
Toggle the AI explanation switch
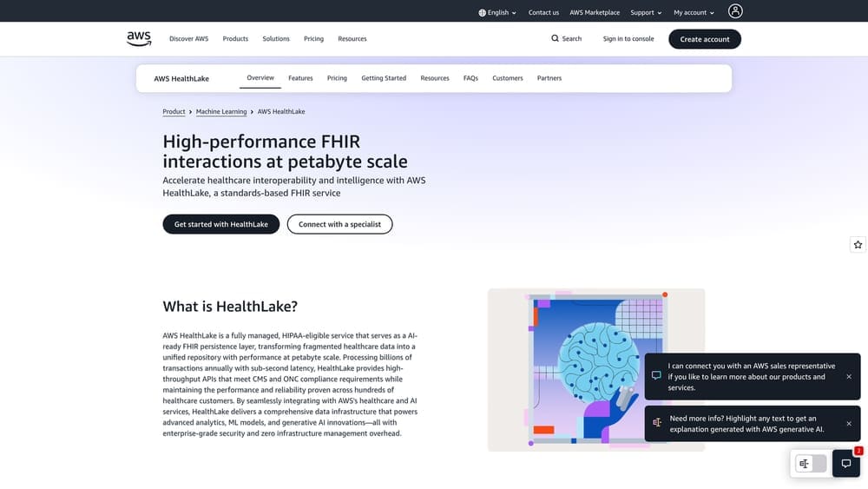click(811, 464)
